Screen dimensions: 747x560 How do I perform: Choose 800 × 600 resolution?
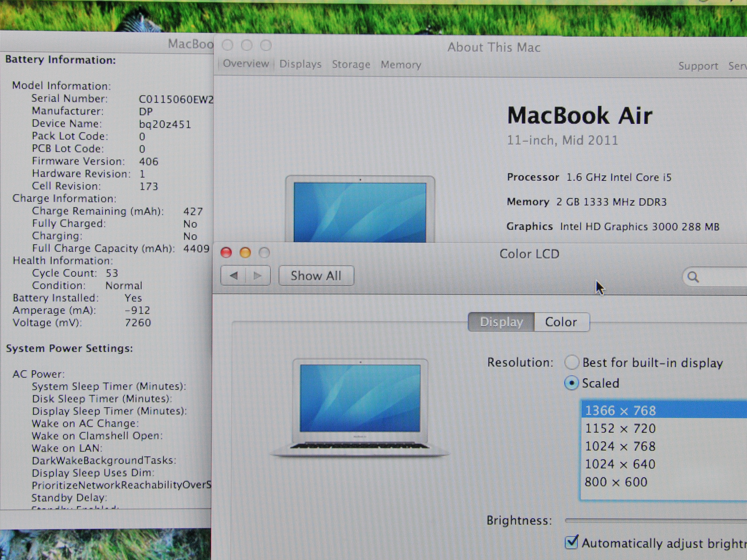pos(616,482)
